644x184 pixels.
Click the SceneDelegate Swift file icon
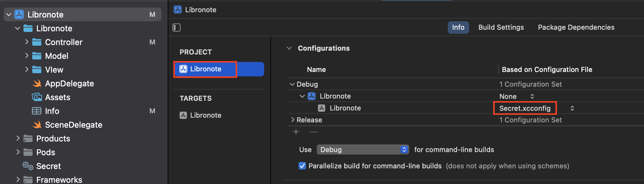pyautogui.click(x=37, y=125)
